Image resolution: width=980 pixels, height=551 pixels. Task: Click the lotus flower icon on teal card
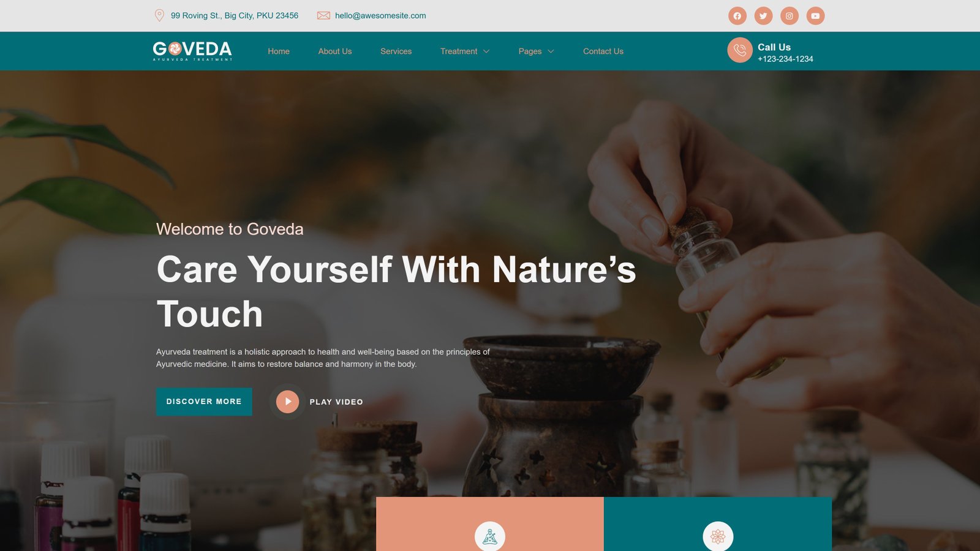[718, 536]
